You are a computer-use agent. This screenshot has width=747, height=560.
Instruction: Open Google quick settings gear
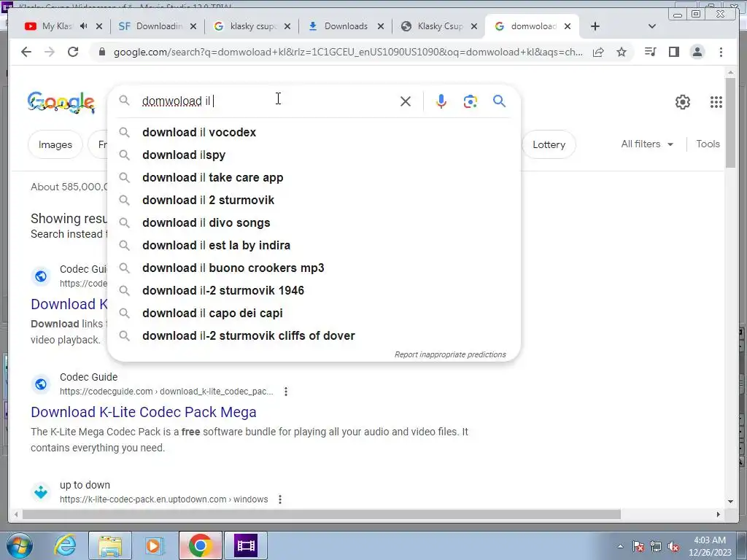pos(683,102)
